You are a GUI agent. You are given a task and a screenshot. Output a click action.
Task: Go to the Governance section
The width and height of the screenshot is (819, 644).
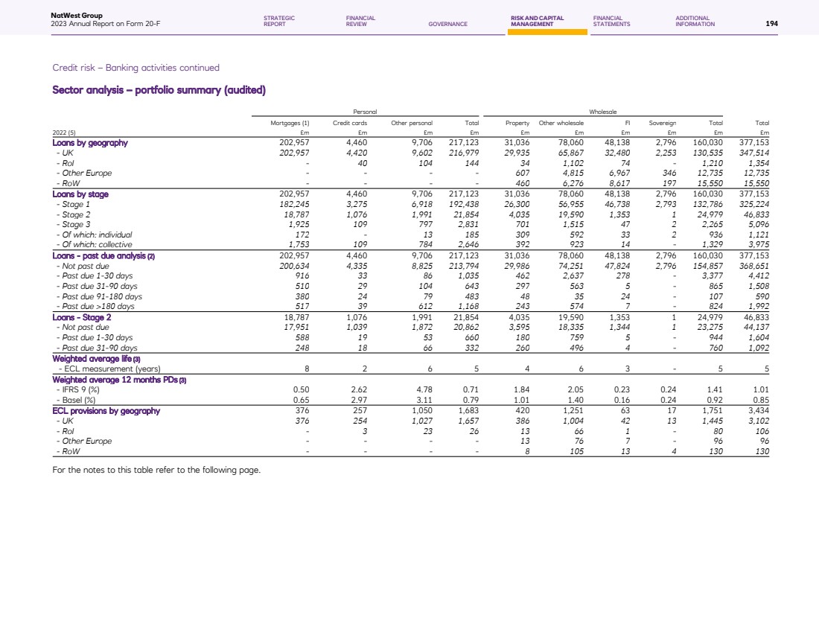[447, 24]
